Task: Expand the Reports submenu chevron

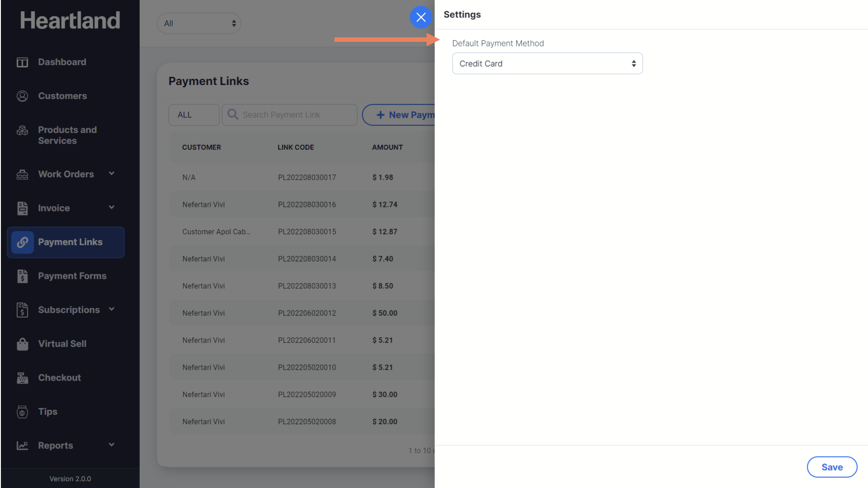Action: (111, 445)
